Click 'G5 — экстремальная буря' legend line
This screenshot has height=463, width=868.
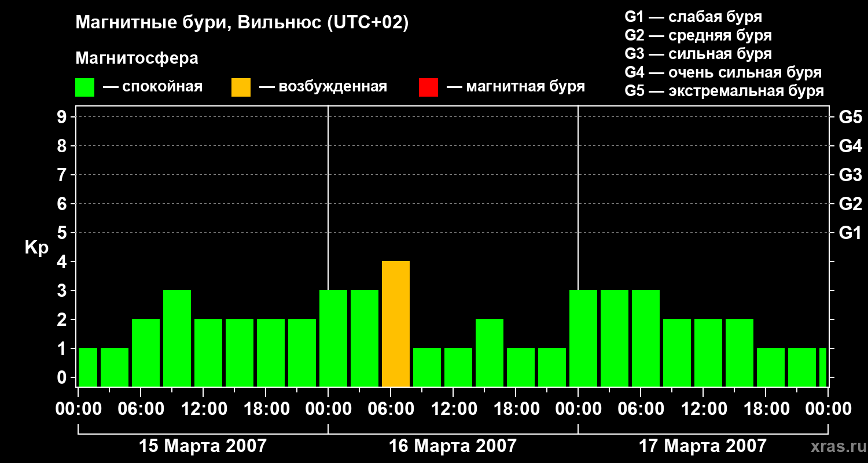point(724,91)
